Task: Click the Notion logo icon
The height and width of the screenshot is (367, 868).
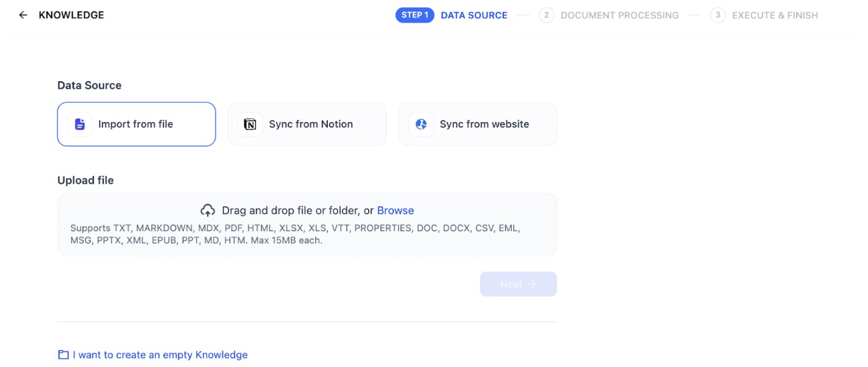Action: point(251,124)
